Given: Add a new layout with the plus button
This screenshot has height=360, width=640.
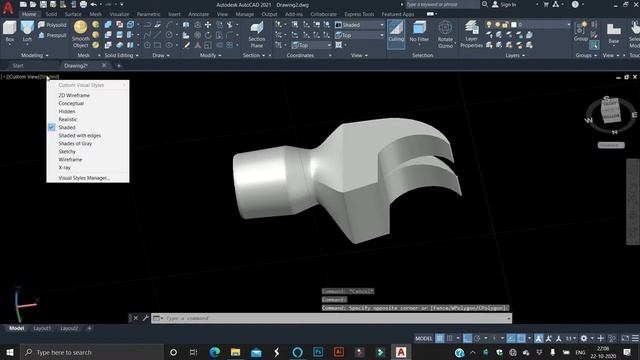Looking at the screenshot, I should point(89,328).
